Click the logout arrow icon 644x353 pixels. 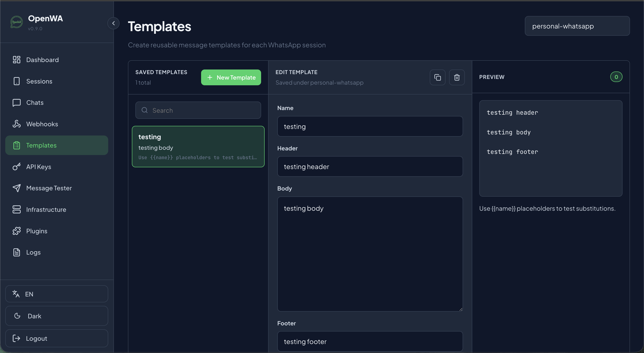click(x=16, y=338)
